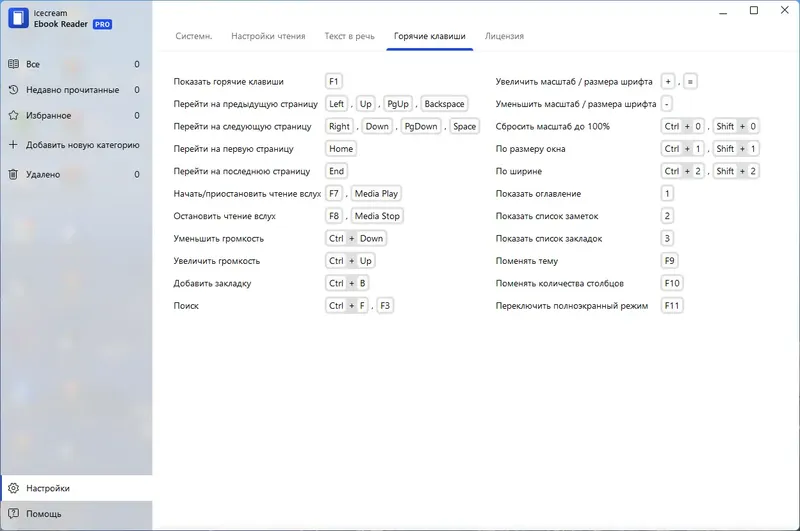
Task: Click the Shift + 2 shortcut badge
Action: click(736, 171)
